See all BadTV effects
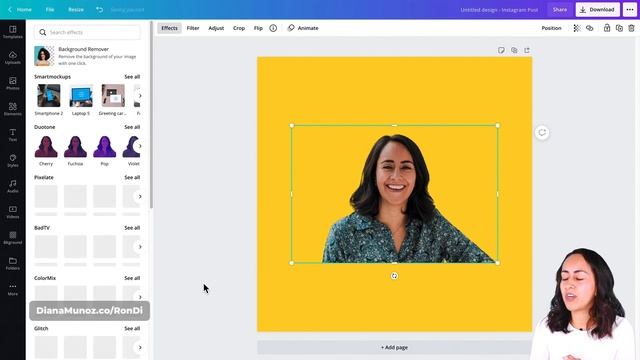The width and height of the screenshot is (640, 360). [132, 228]
